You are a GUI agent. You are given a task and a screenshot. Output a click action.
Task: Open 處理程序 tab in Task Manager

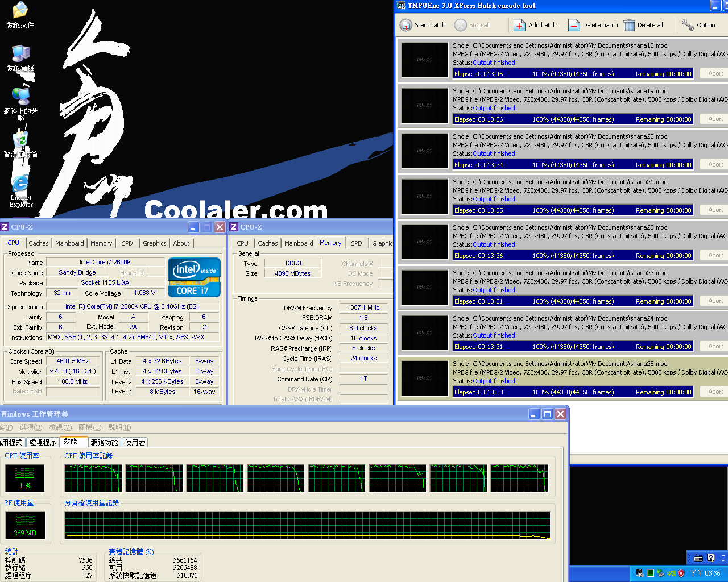coord(43,442)
